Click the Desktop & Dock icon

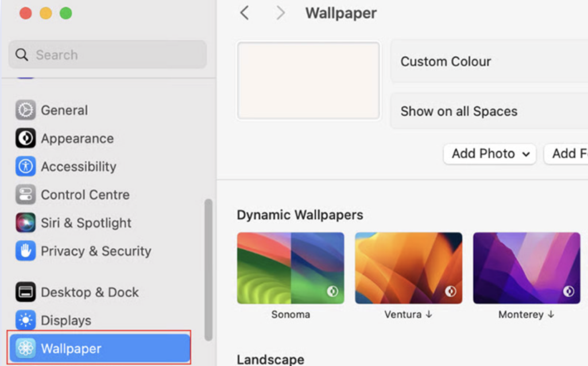(x=25, y=292)
